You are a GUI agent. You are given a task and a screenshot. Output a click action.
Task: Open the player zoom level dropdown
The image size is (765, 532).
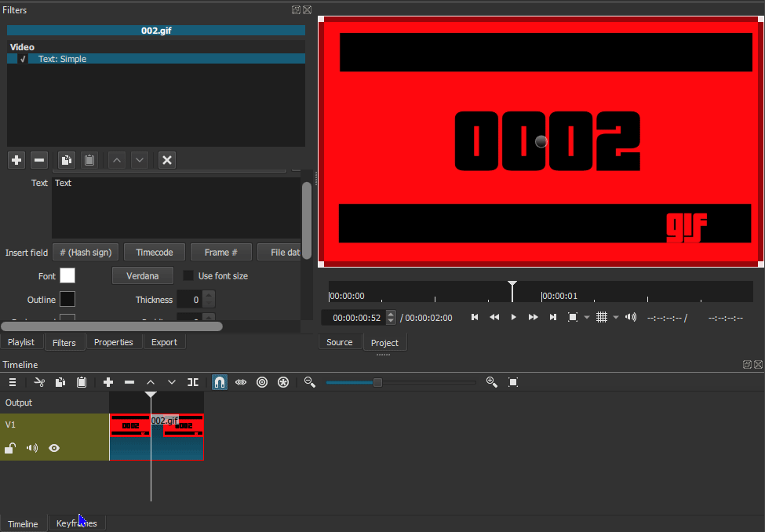(587, 317)
